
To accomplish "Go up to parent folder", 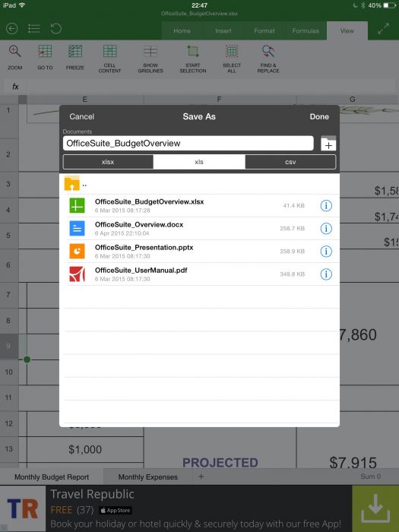I will (x=75, y=184).
